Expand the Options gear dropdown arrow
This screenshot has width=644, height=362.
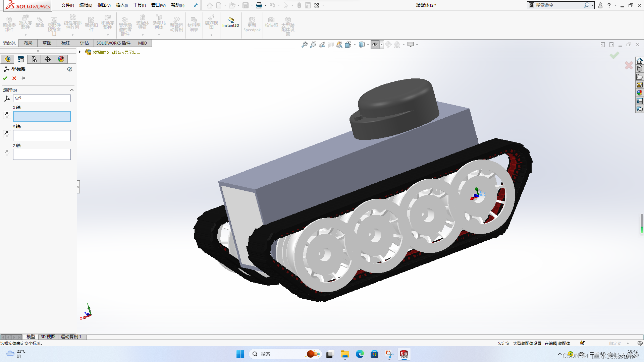click(323, 5)
